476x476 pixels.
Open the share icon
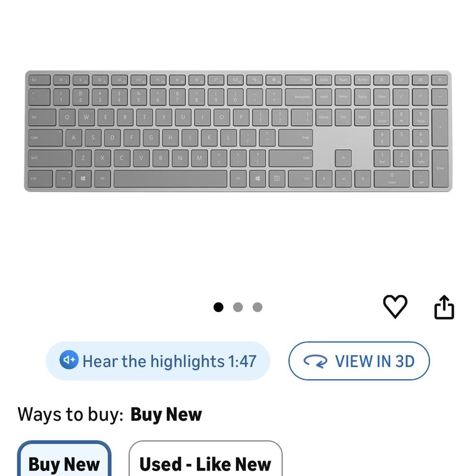click(x=444, y=307)
